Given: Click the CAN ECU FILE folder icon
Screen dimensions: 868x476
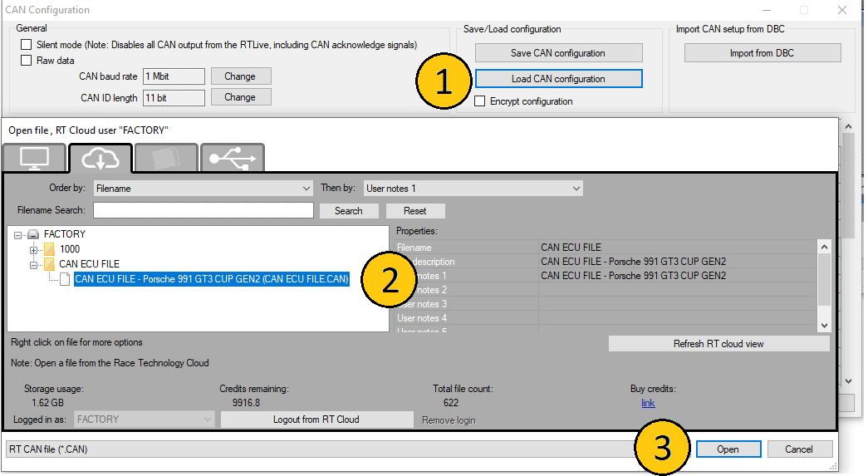Looking at the screenshot, I should [50, 264].
